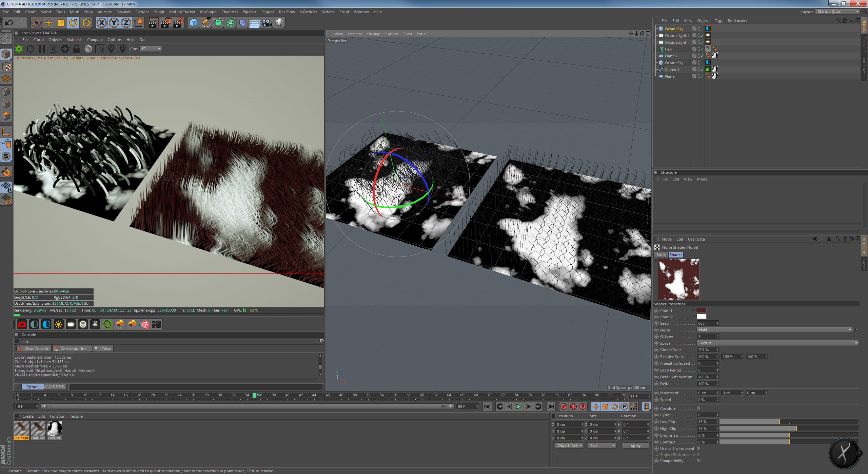Click the Live Viewer lock resolution icon

point(77,49)
